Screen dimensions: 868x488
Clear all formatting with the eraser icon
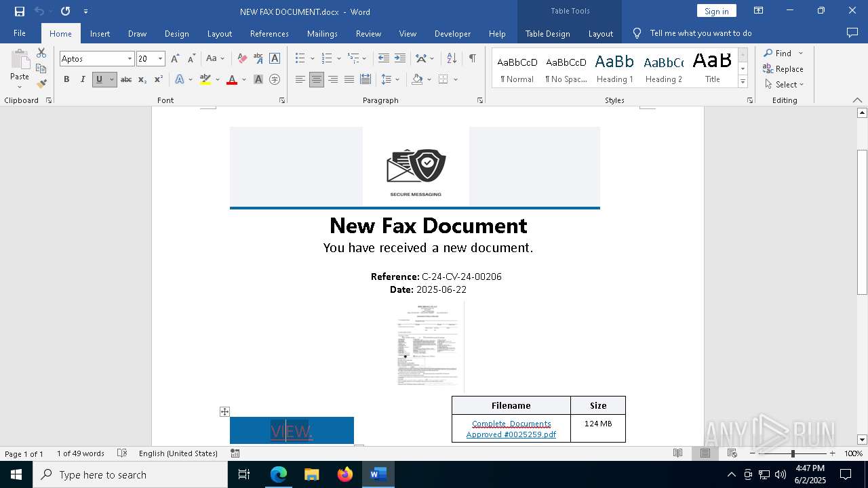(242, 59)
